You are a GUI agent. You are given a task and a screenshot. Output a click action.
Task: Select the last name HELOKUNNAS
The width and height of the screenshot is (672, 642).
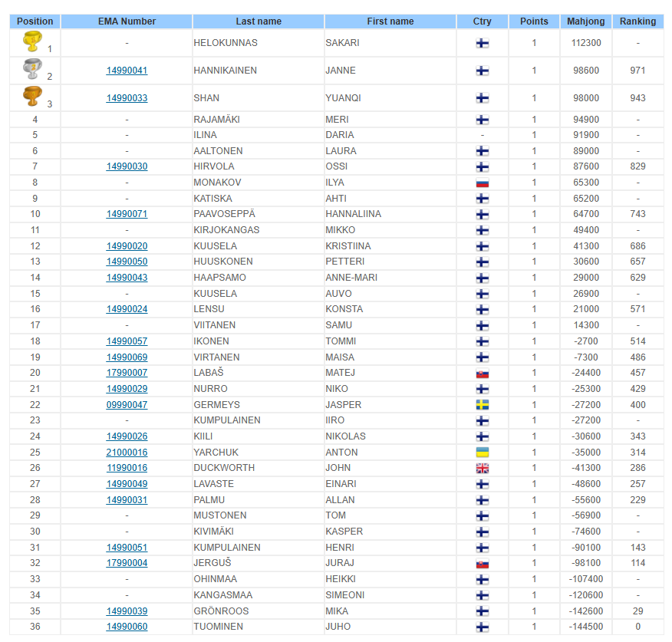tap(226, 43)
